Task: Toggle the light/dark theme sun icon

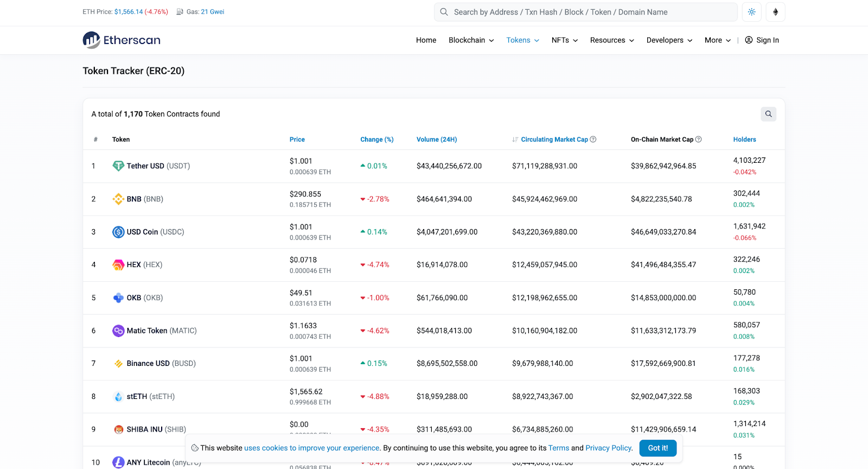Action: (751, 12)
